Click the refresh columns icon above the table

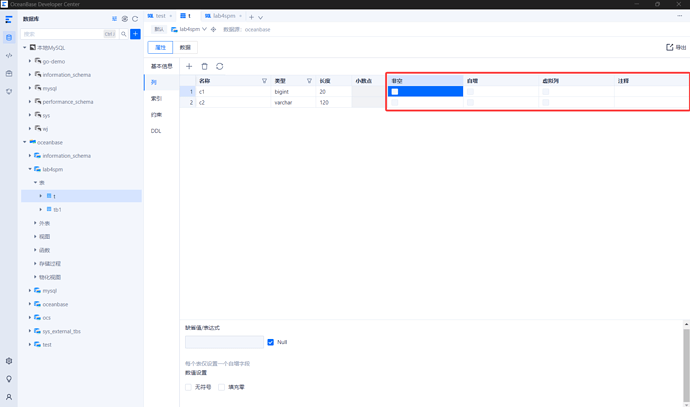click(219, 66)
